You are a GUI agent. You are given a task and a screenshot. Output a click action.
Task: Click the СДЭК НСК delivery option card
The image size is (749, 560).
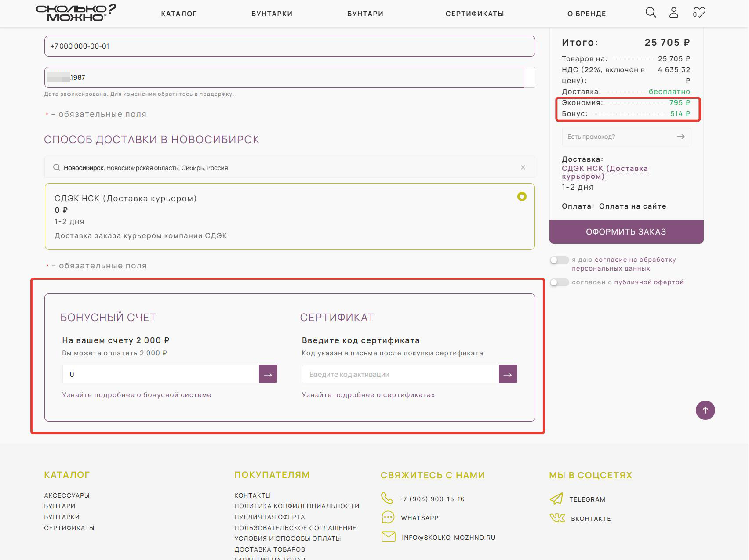290,217
